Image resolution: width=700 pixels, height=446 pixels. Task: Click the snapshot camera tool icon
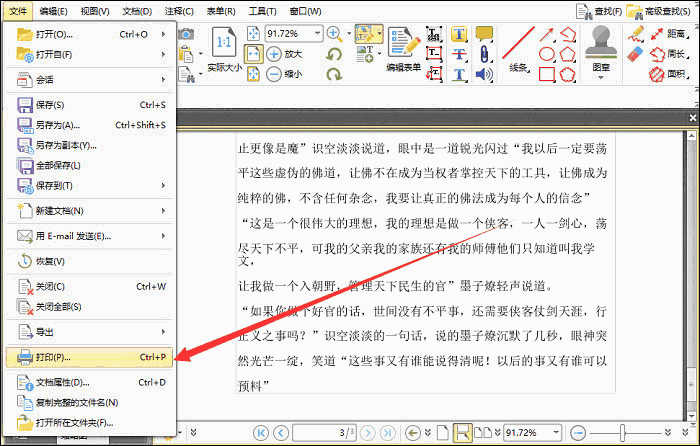[x=186, y=34]
